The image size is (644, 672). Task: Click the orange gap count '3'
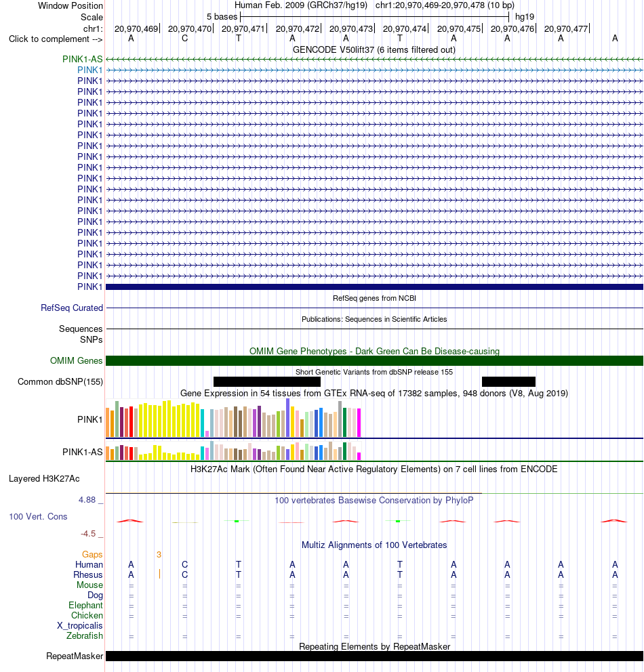coord(159,555)
